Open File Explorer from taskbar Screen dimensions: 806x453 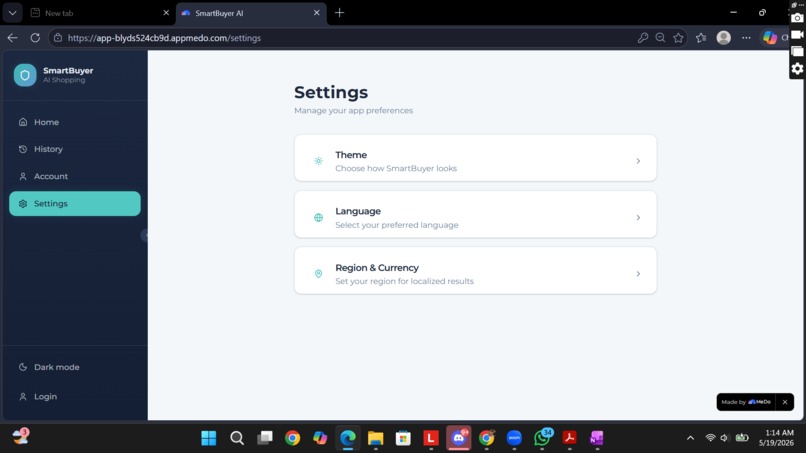(x=376, y=438)
